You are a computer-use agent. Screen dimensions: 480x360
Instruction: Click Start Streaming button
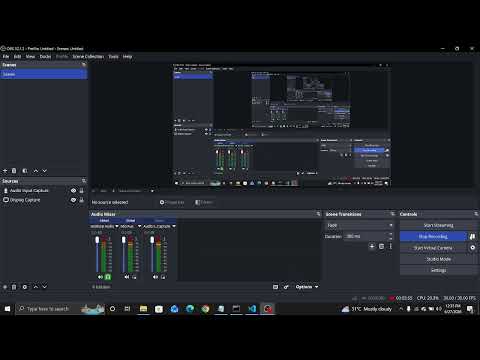(439, 225)
